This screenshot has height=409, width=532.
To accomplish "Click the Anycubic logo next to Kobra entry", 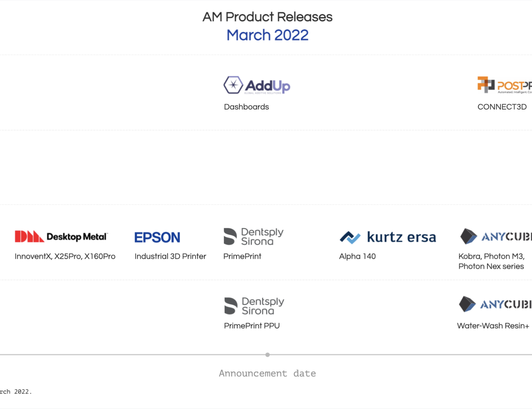I will (x=495, y=236).
